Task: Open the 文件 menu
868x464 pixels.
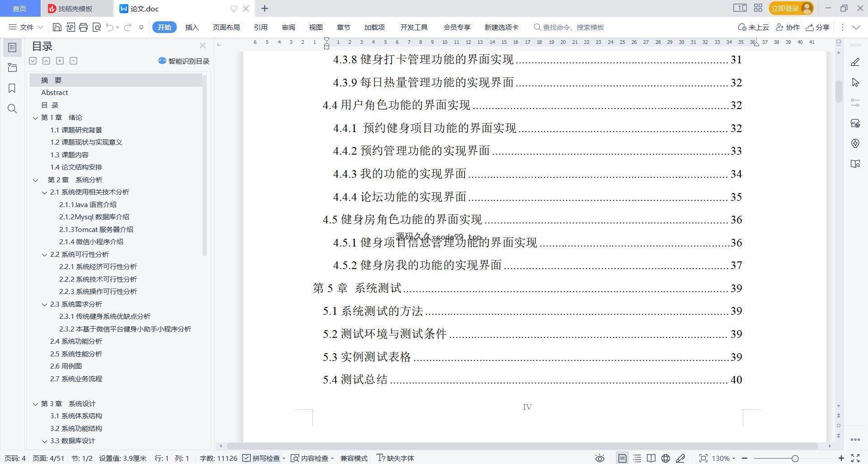Action: [26, 27]
